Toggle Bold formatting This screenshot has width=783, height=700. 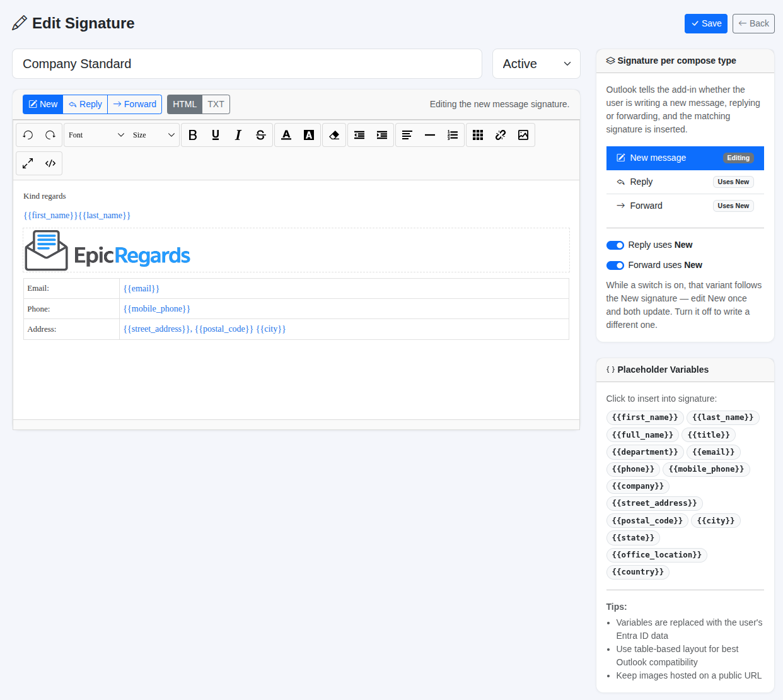[193, 135]
